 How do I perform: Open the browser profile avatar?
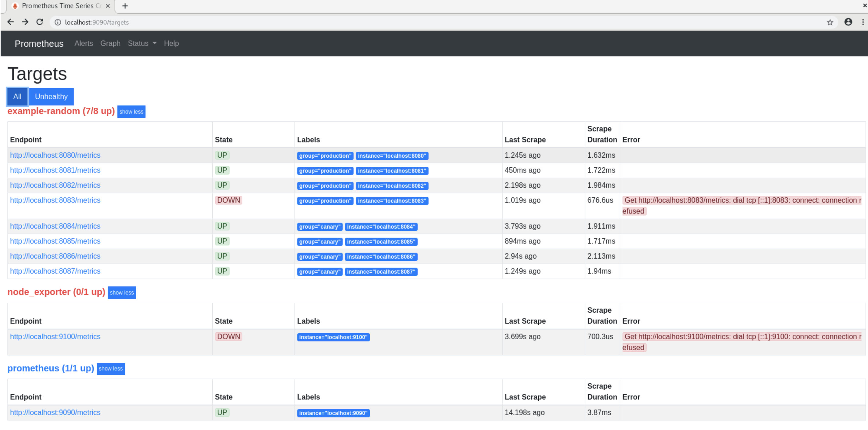[848, 22]
